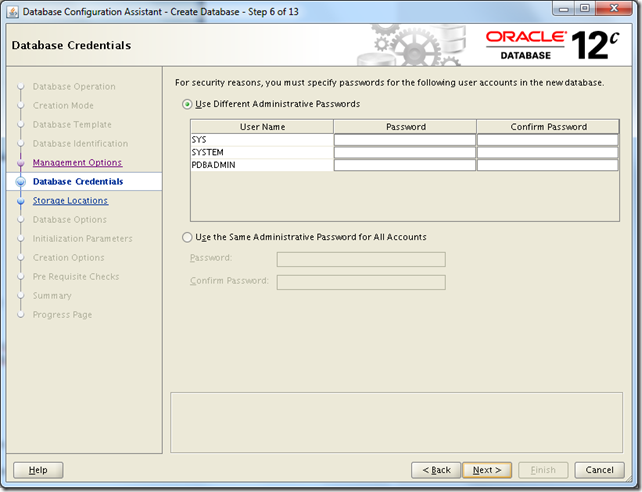Click the PDBADMIN Confirm Password field
The height and width of the screenshot is (492, 642).
pos(547,165)
